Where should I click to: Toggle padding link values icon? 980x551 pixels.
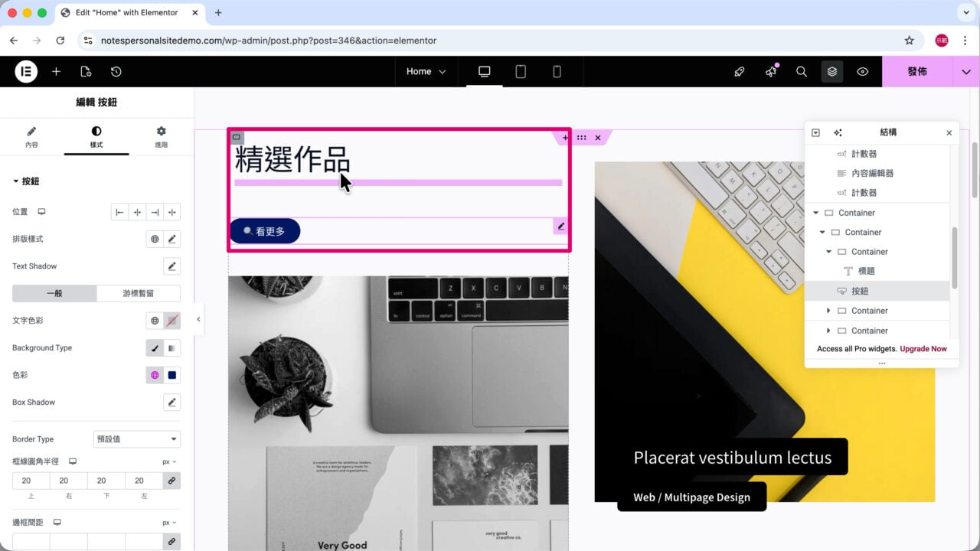(172, 542)
